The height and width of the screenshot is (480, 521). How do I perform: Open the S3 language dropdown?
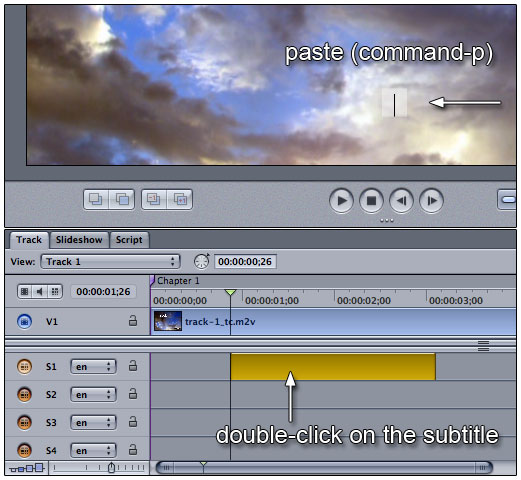[x=93, y=423]
